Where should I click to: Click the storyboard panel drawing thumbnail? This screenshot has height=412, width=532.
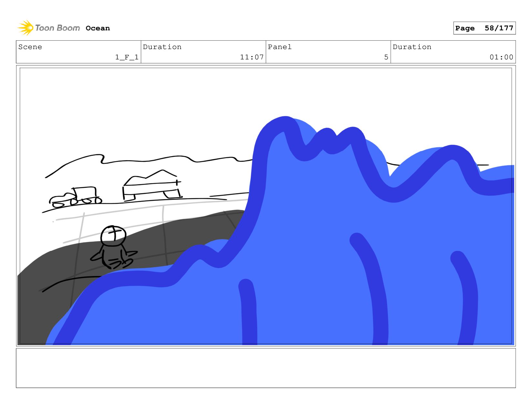[x=266, y=206]
